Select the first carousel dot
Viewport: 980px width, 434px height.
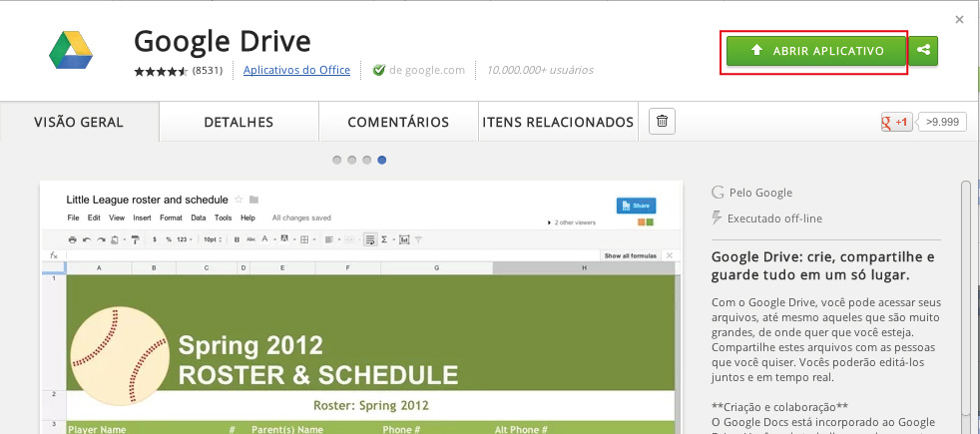point(337,160)
